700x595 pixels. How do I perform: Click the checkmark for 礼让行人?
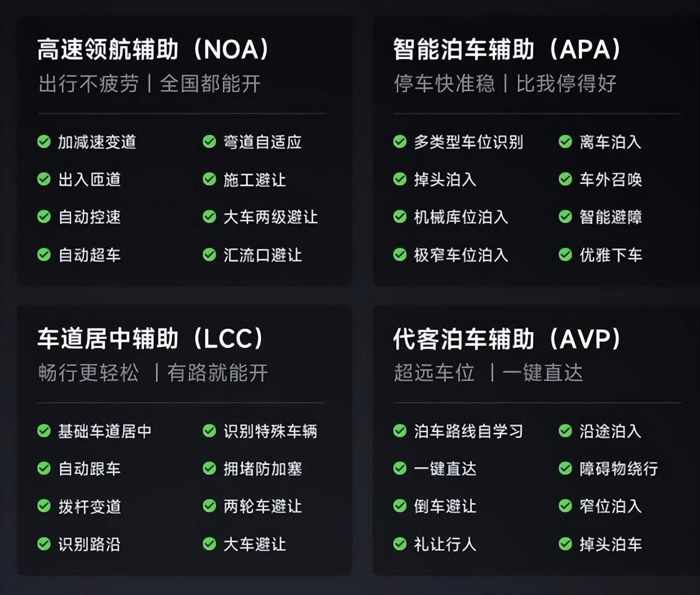400,544
